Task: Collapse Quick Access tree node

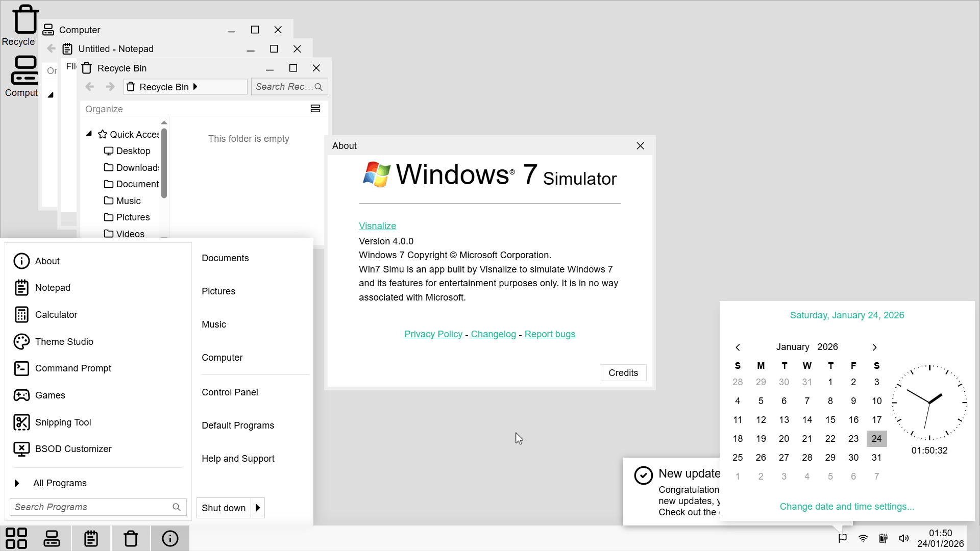Action: click(x=89, y=134)
